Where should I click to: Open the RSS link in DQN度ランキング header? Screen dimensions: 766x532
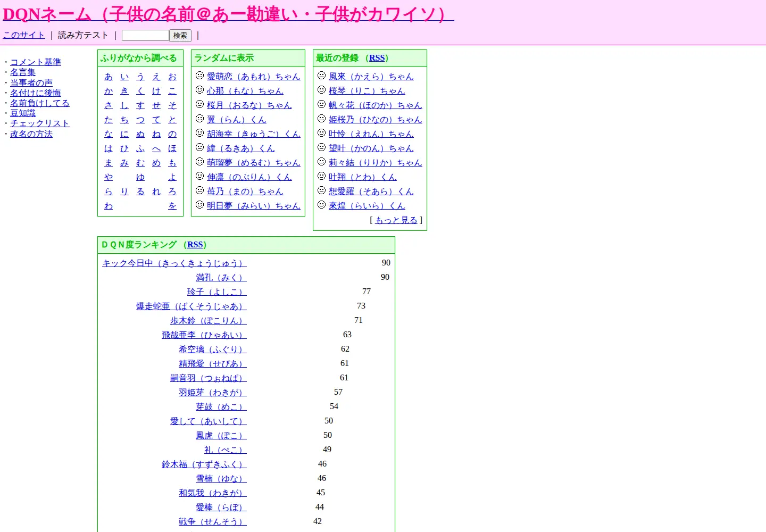pyautogui.click(x=195, y=245)
